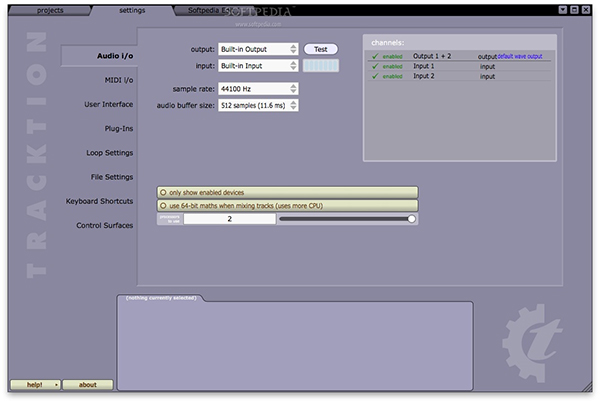This screenshot has width=600, height=403.
Task: Click the about button
Action: [88, 385]
